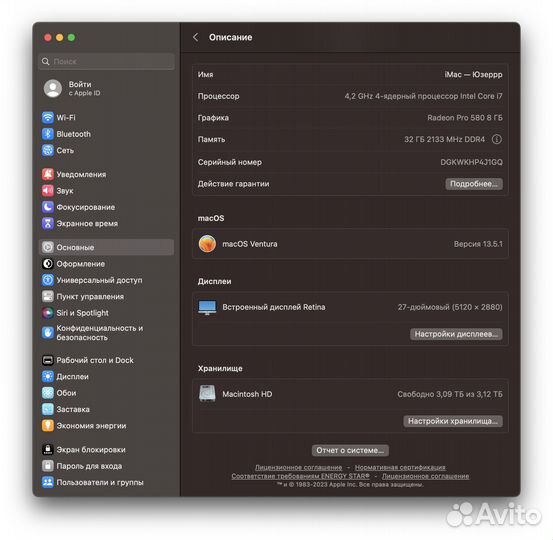Click the Основные gear icon
The width and height of the screenshot is (553, 540).
pos(48,247)
